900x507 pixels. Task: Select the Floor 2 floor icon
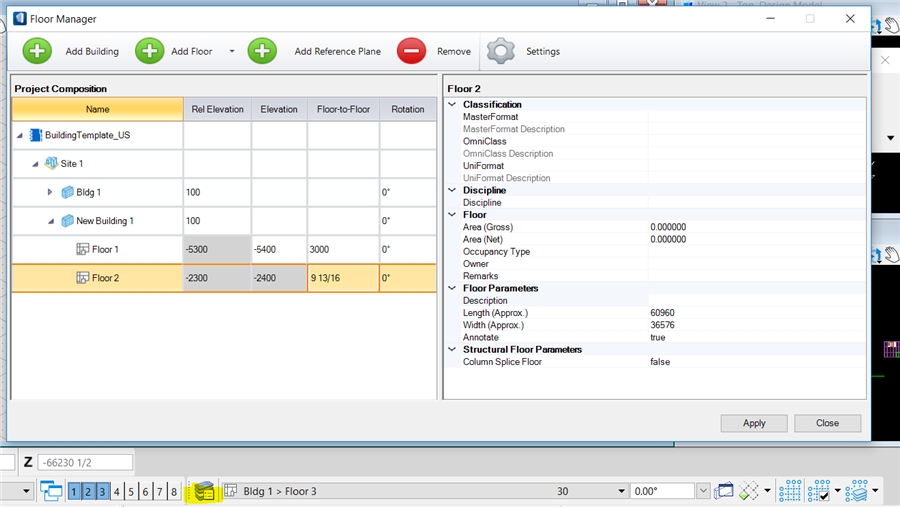pos(83,278)
